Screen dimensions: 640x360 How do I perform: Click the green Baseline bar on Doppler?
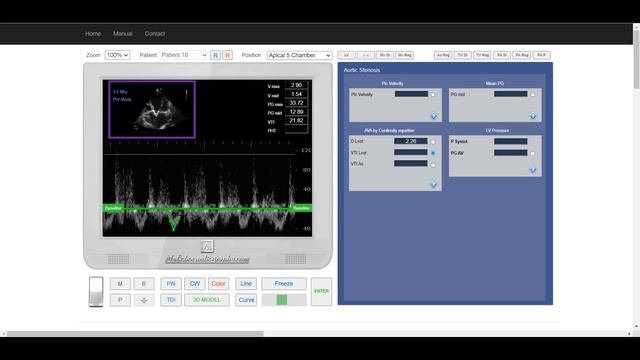[x=207, y=209]
